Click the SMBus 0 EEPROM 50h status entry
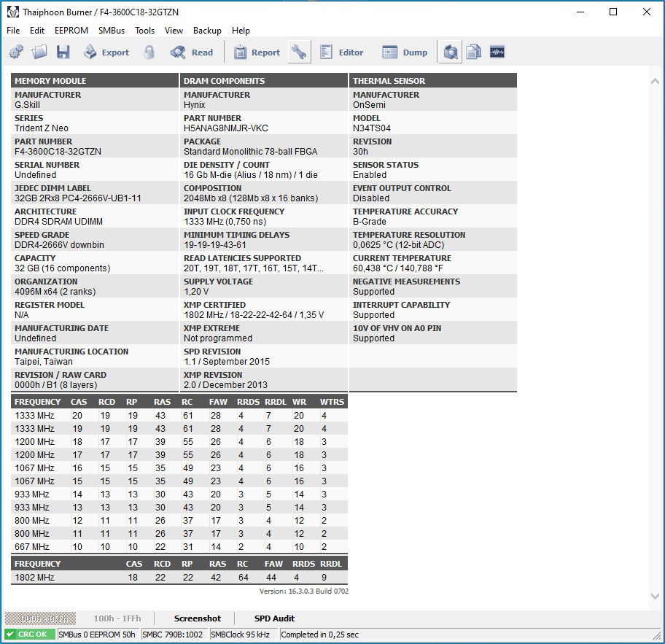 pyautogui.click(x=97, y=635)
